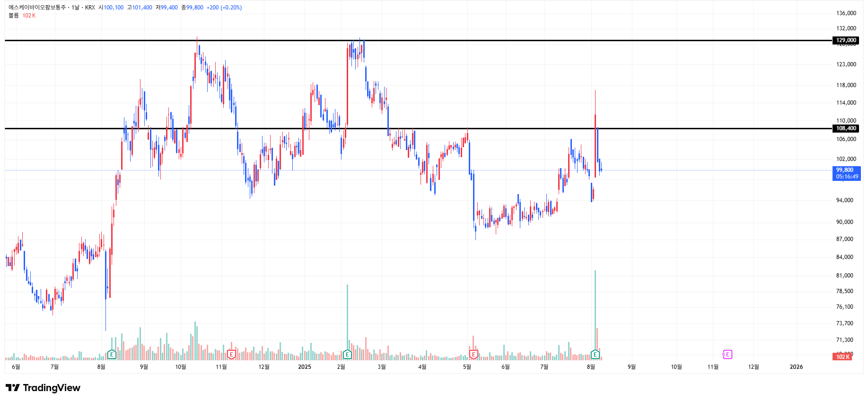Click the 12월 label on the right time axis

pos(754,367)
